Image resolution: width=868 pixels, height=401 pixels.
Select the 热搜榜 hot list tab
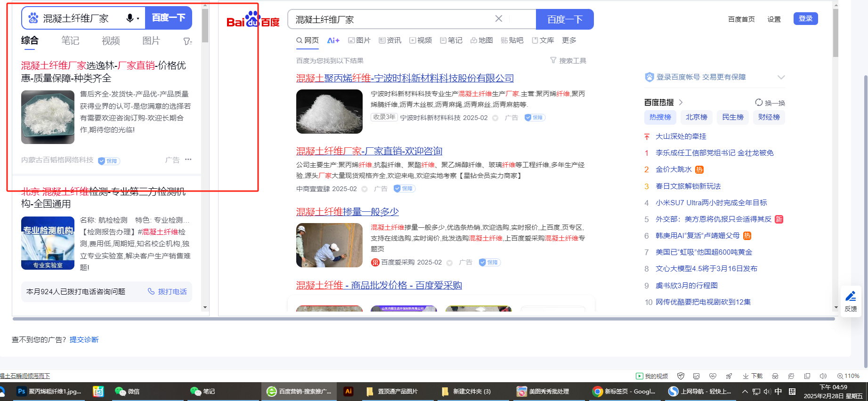(x=660, y=117)
